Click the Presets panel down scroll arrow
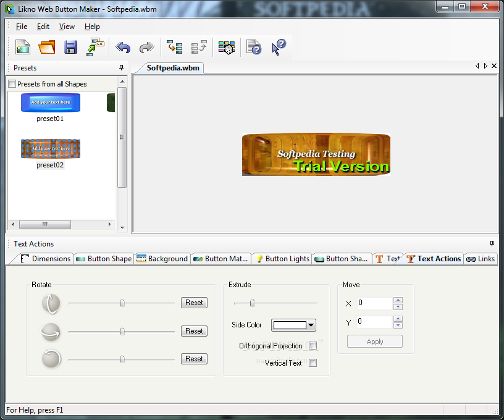Screen dimensions: 504x420 (x=122, y=227)
